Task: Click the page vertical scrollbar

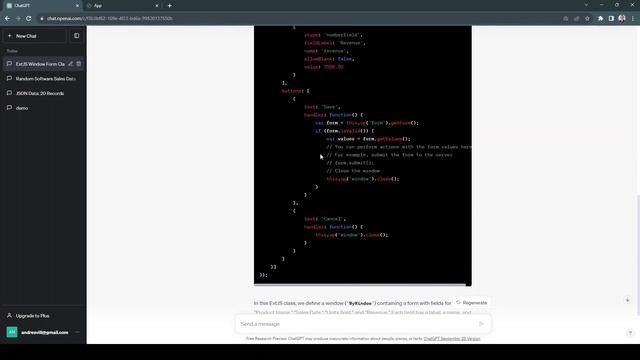Action: click(638, 255)
